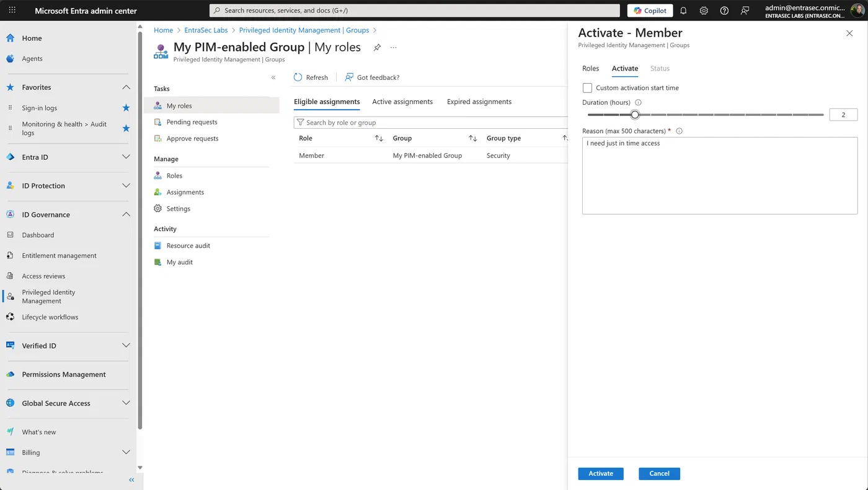868x490 pixels.
Task: Expand the Verified ID section
Action: coord(126,346)
